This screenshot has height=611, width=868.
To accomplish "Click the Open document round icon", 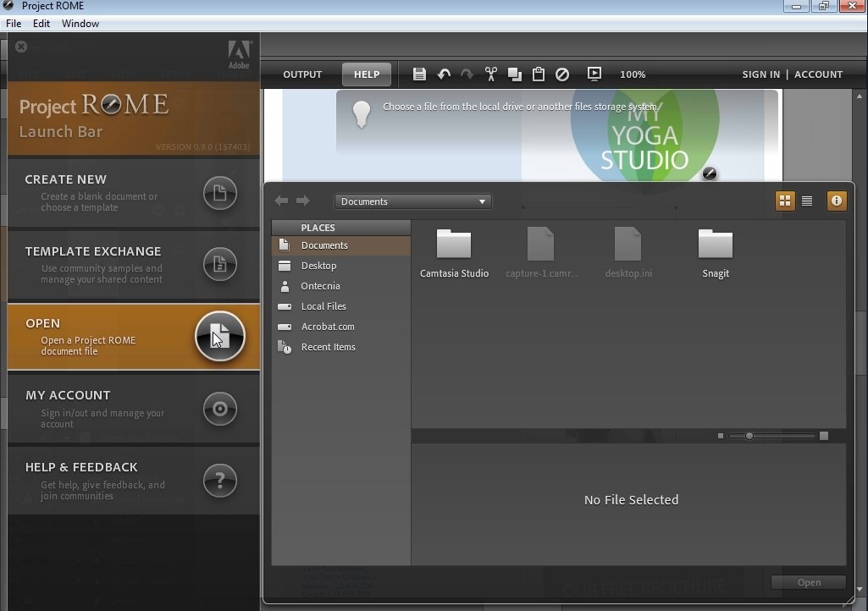I will point(220,336).
